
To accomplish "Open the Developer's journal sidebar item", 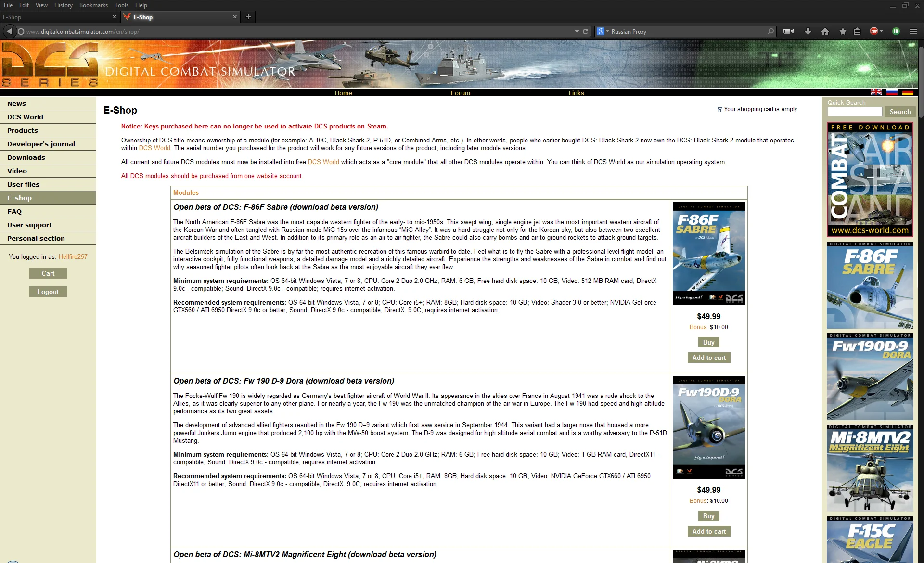I will pos(48,144).
